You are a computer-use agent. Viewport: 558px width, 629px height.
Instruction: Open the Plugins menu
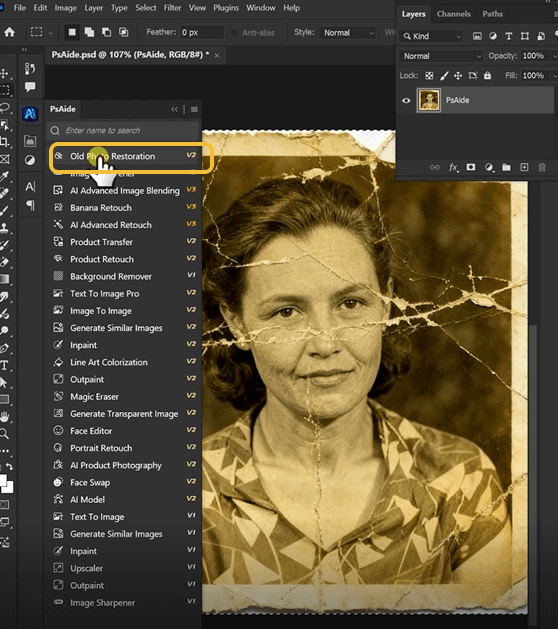pos(226,8)
